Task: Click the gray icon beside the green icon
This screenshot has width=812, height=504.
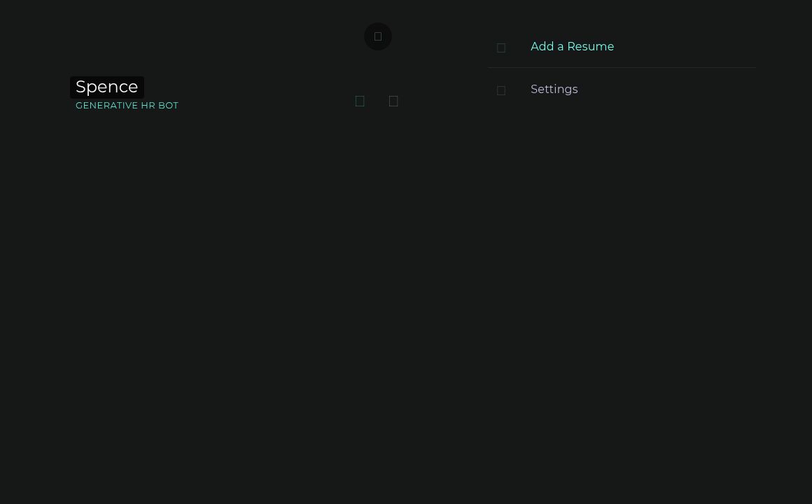Action: 393,101
